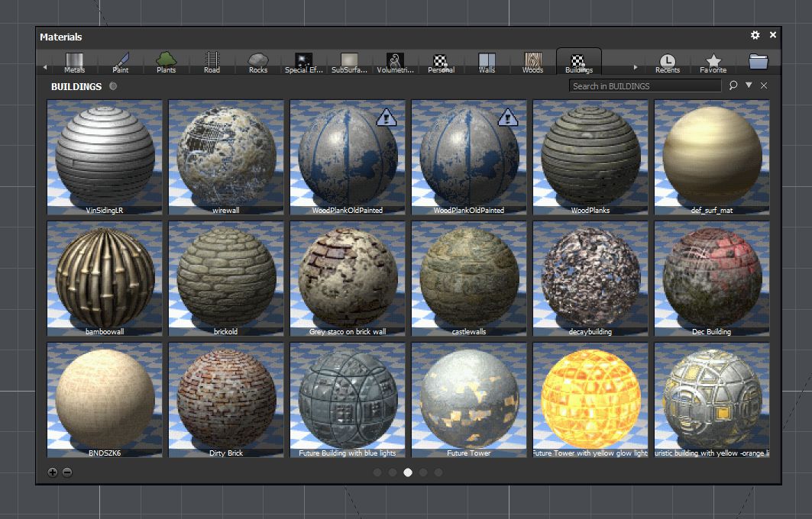Show the Recents materials
The width and height of the screenshot is (812, 519).
pos(668,63)
